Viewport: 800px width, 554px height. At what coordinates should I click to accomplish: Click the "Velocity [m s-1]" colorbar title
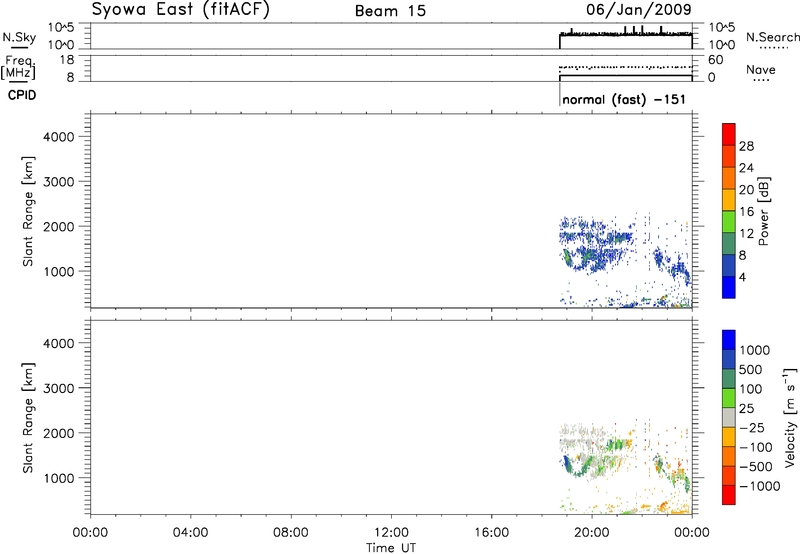[x=790, y=417]
